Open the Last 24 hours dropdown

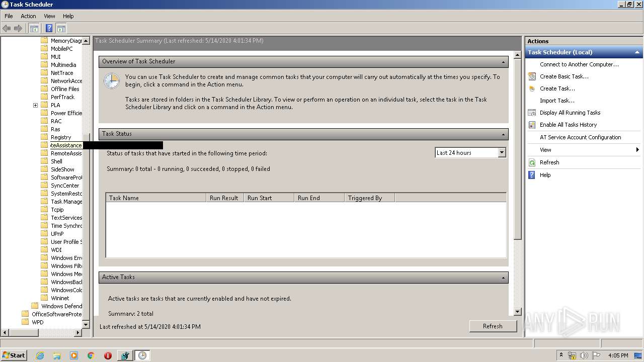(502, 152)
